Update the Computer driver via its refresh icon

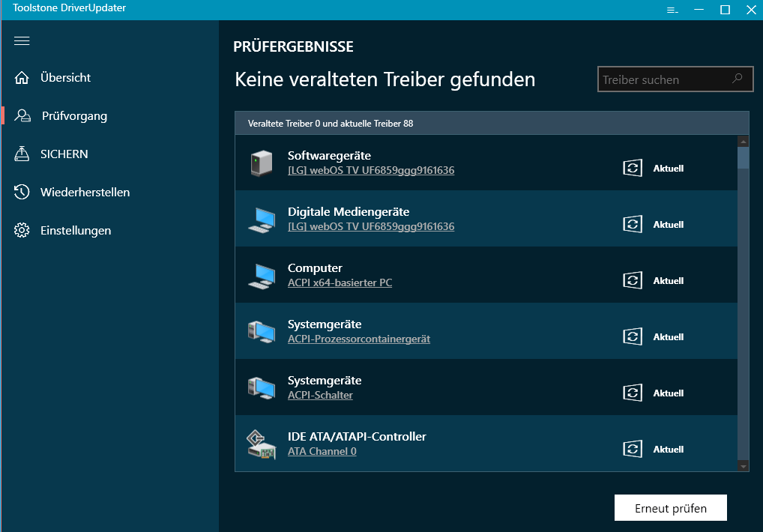[632, 280]
